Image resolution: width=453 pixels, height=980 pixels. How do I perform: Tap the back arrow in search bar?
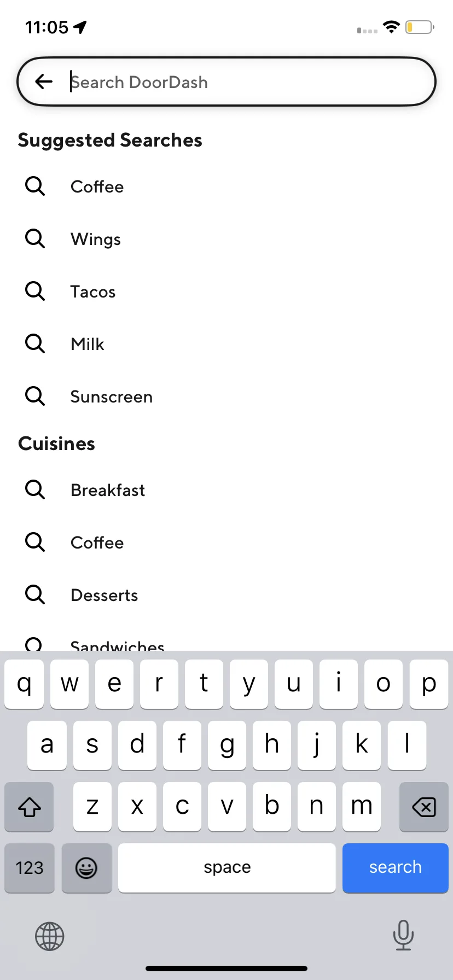point(44,82)
